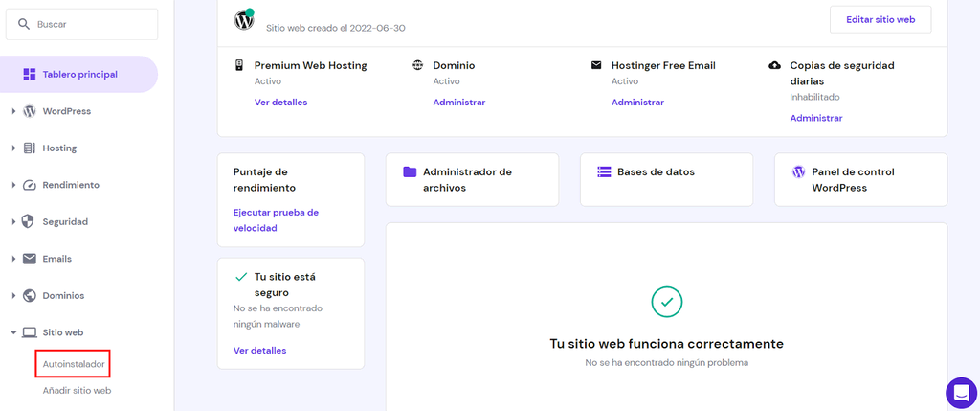The width and height of the screenshot is (980, 411).
Task: Click the green checkmark beside Tu sitio está seguro
Action: point(240,277)
